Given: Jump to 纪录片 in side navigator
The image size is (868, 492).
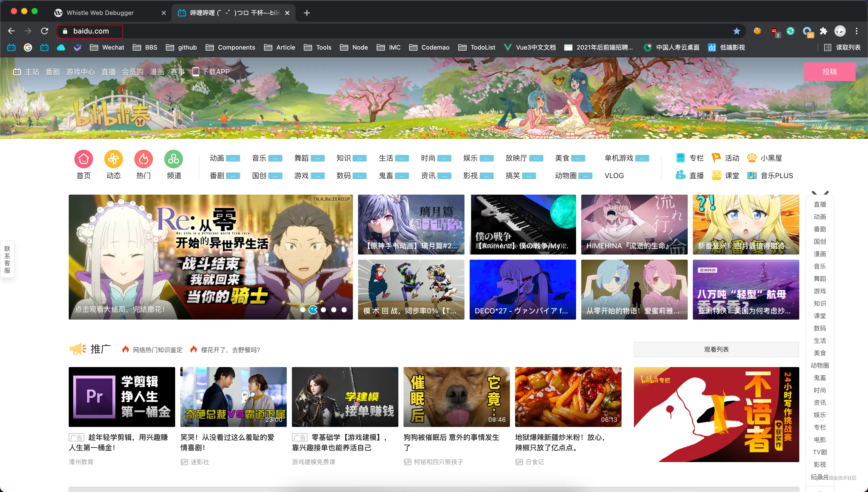Looking at the screenshot, I should click(820, 477).
